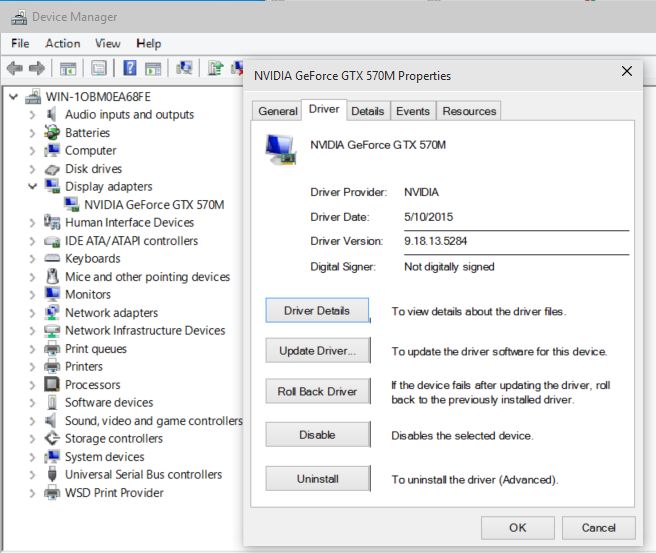Screen dimensions: 656x553
Task: Open the Action menu
Action: pyautogui.click(x=63, y=44)
